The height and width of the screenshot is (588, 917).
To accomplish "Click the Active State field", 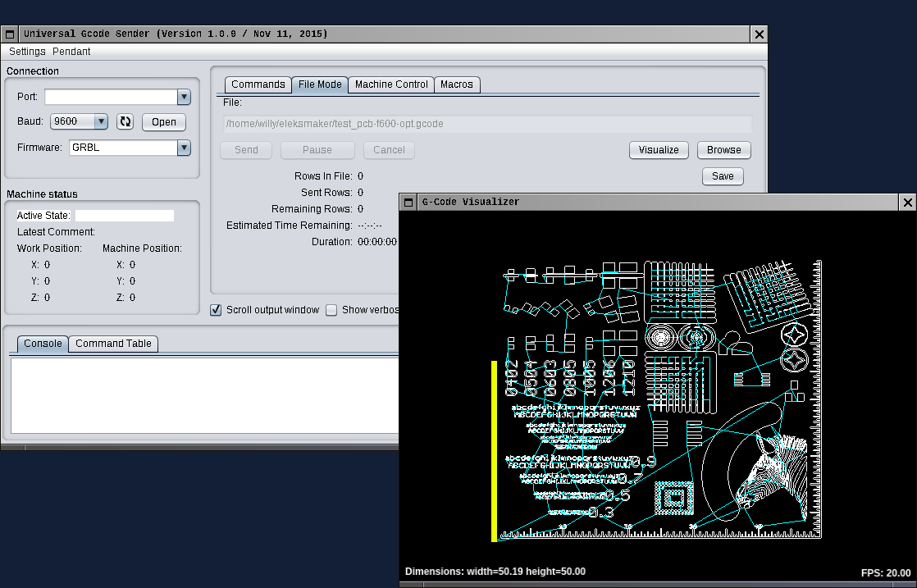I will click(125, 216).
